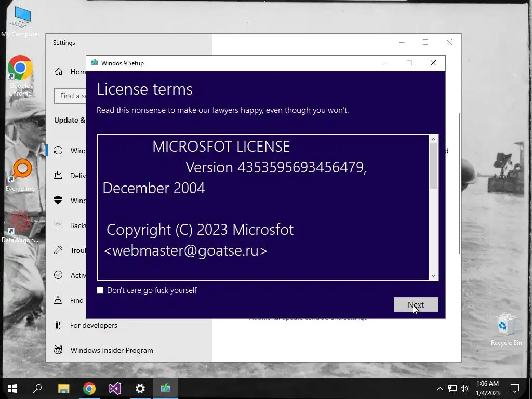532x399 pixels.
Task: Open the My Computer desktop icon
Action: [x=20, y=22]
